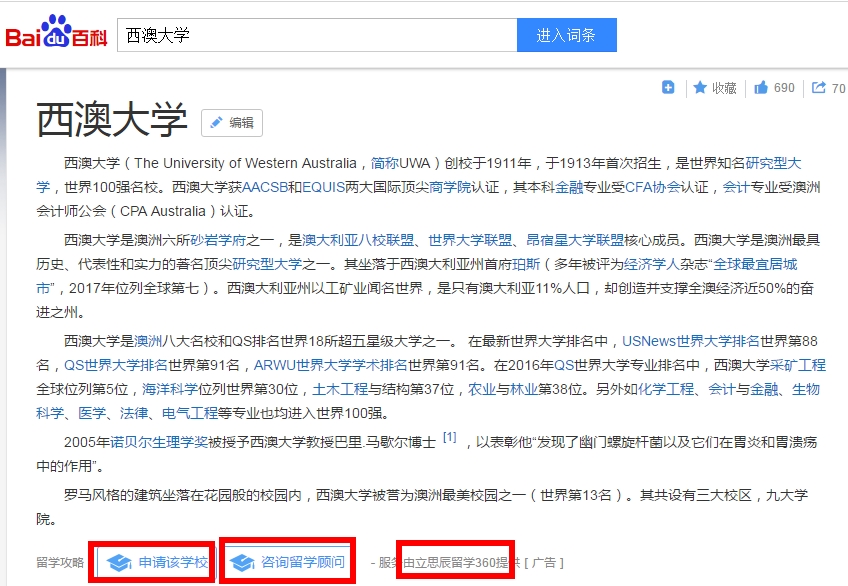The height and width of the screenshot is (586, 848).
Task: Open the 土木工程 link
Action: [x=340, y=389]
